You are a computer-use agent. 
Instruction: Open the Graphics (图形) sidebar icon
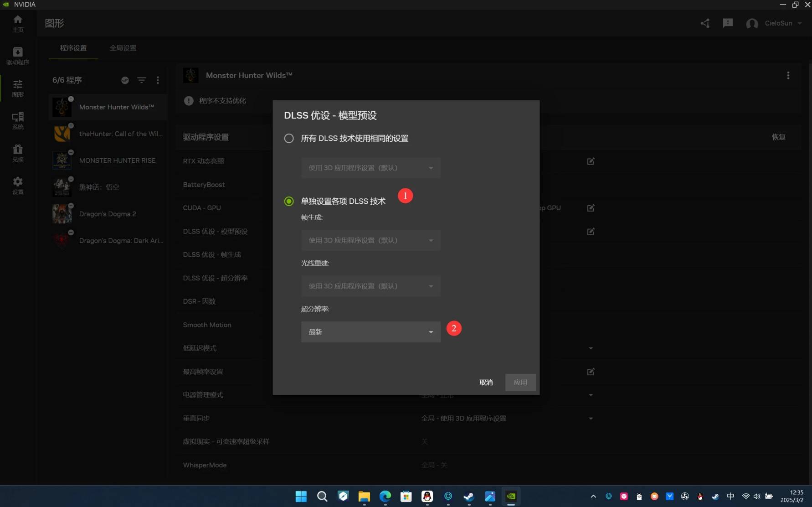[x=18, y=88]
